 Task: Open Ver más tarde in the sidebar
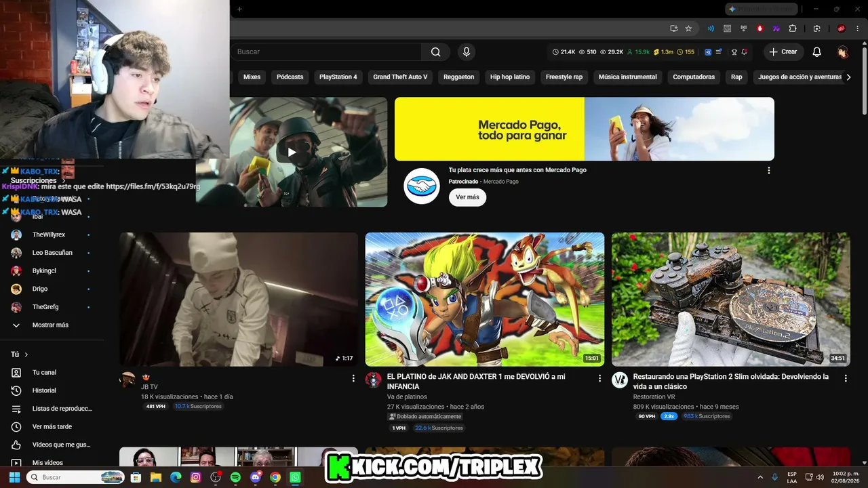[x=52, y=427]
